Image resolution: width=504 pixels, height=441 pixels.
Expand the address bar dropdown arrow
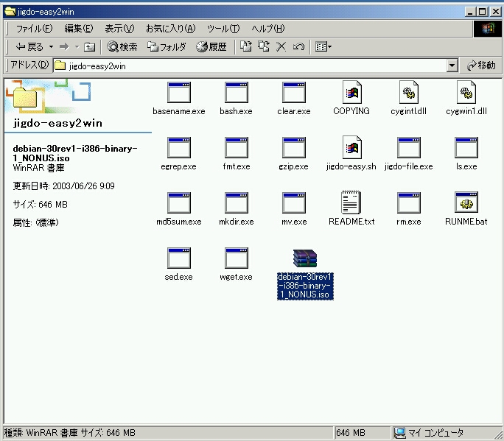coord(452,66)
